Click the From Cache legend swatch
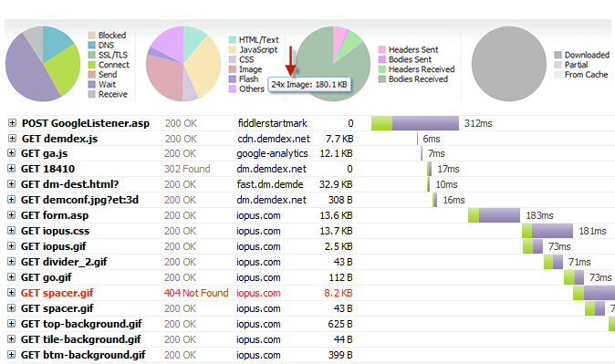The width and height of the screenshot is (615, 364). [x=558, y=74]
